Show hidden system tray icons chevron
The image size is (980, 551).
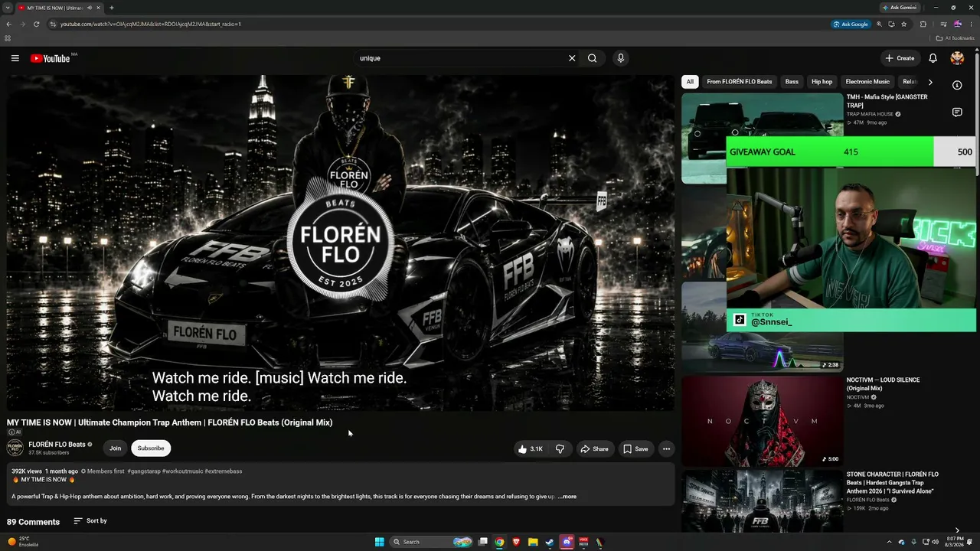889,542
